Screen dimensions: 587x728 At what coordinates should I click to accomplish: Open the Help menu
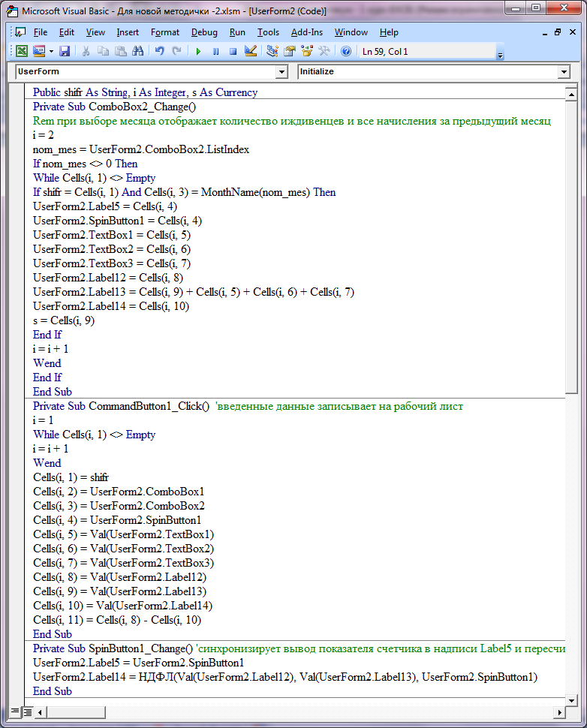point(389,32)
